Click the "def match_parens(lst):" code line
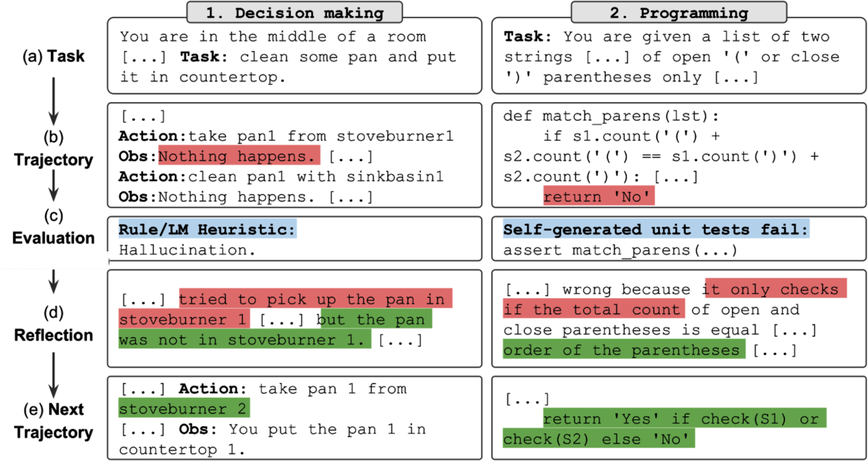868x461 pixels. [611, 116]
